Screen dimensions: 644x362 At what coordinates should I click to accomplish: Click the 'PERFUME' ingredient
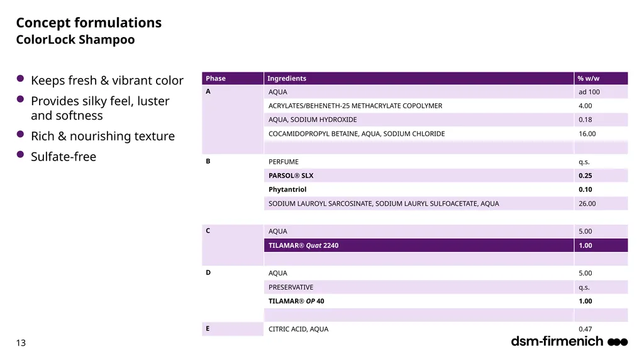(x=284, y=162)
